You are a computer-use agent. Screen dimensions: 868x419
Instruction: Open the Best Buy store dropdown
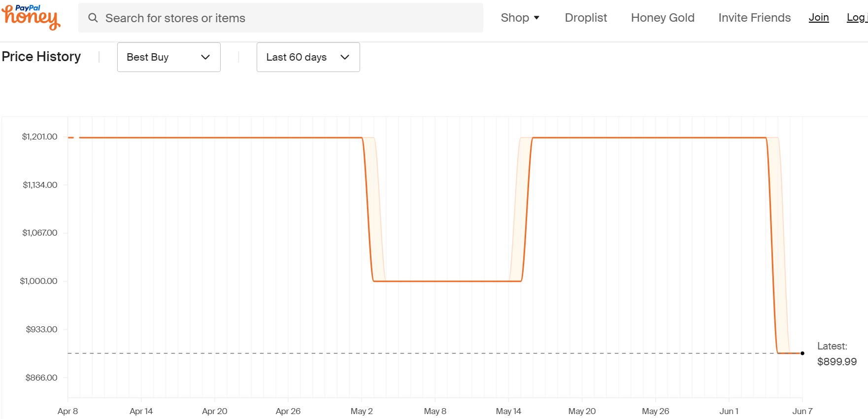(x=168, y=57)
